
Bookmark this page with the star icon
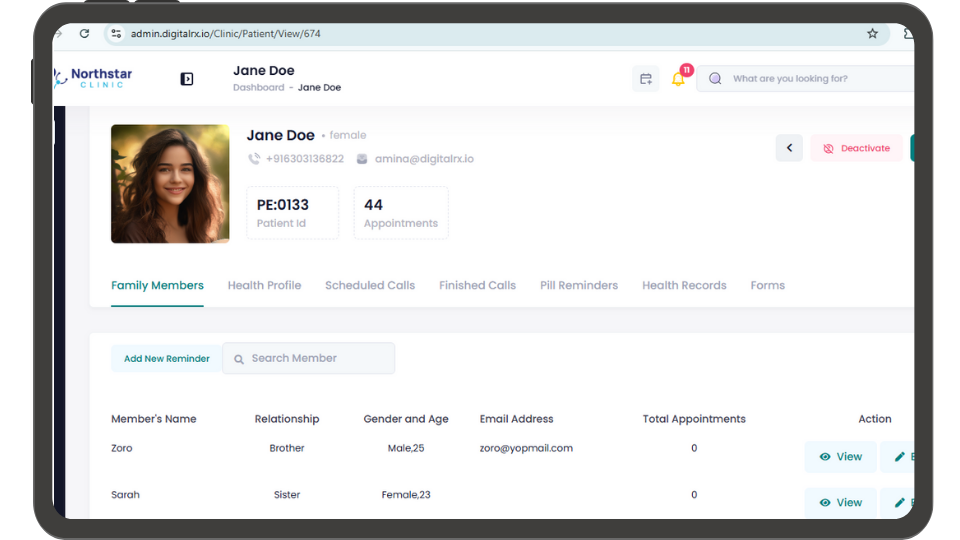[x=872, y=34]
